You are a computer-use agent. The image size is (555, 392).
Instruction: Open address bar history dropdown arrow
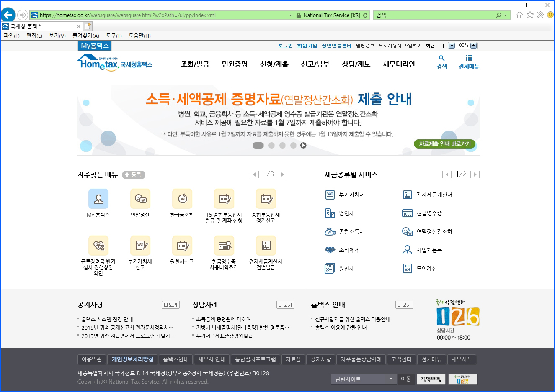coord(290,15)
